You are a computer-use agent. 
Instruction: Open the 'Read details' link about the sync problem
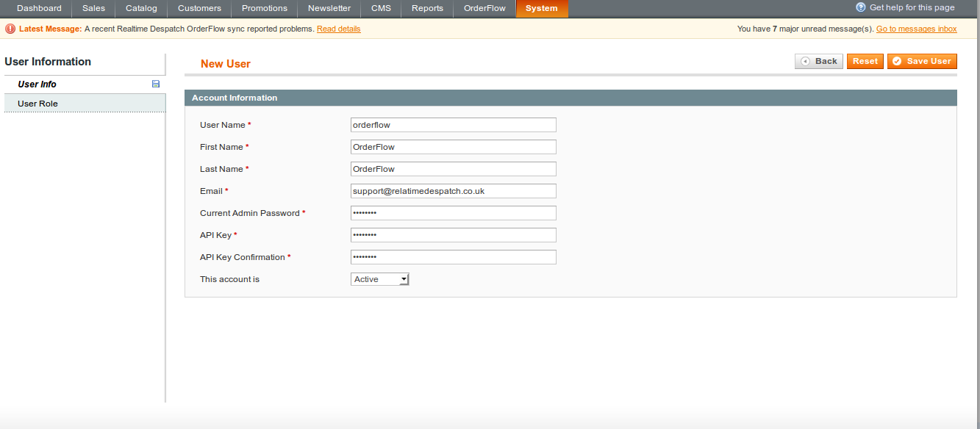[x=338, y=29]
